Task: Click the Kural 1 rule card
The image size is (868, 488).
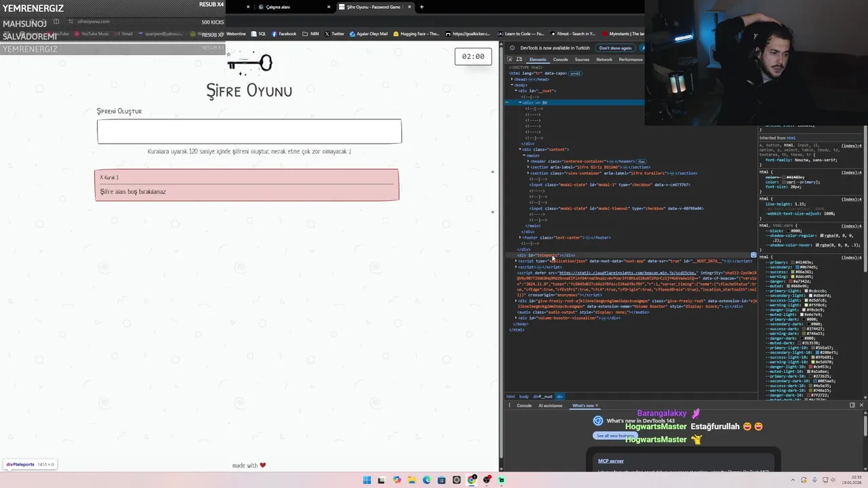Action: pos(247,185)
